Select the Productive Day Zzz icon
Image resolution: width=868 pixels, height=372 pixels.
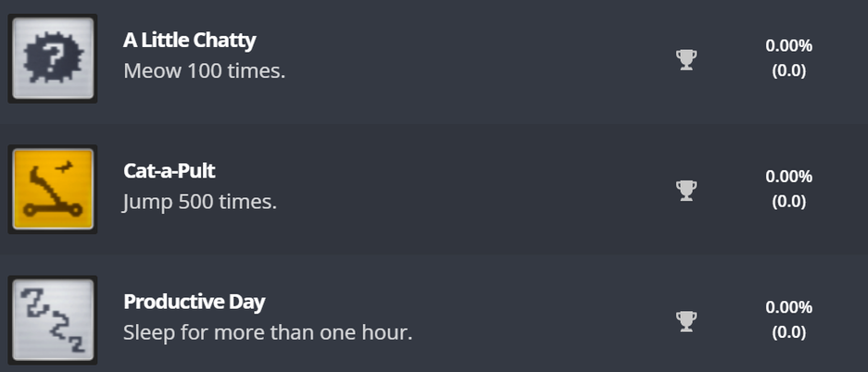53,320
